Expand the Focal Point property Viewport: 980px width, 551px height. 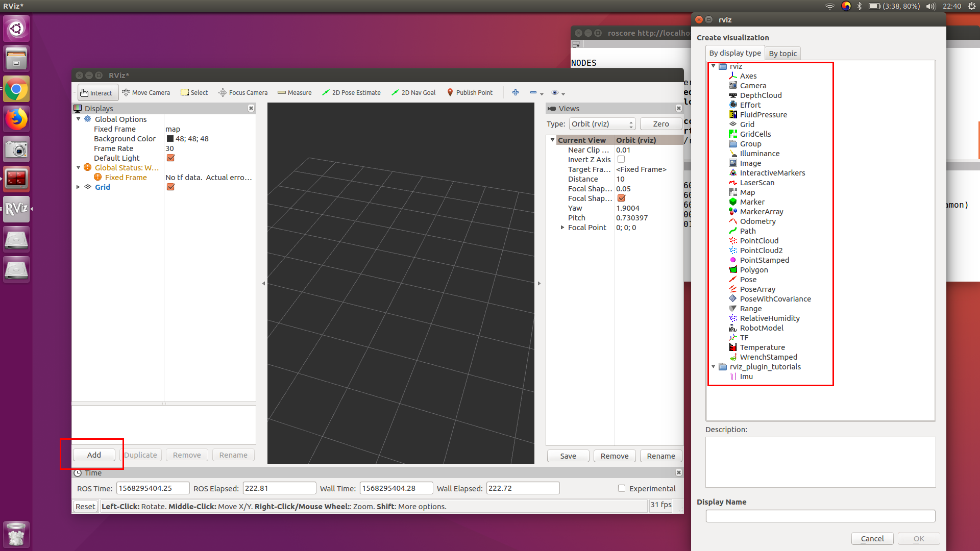(x=562, y=228)
